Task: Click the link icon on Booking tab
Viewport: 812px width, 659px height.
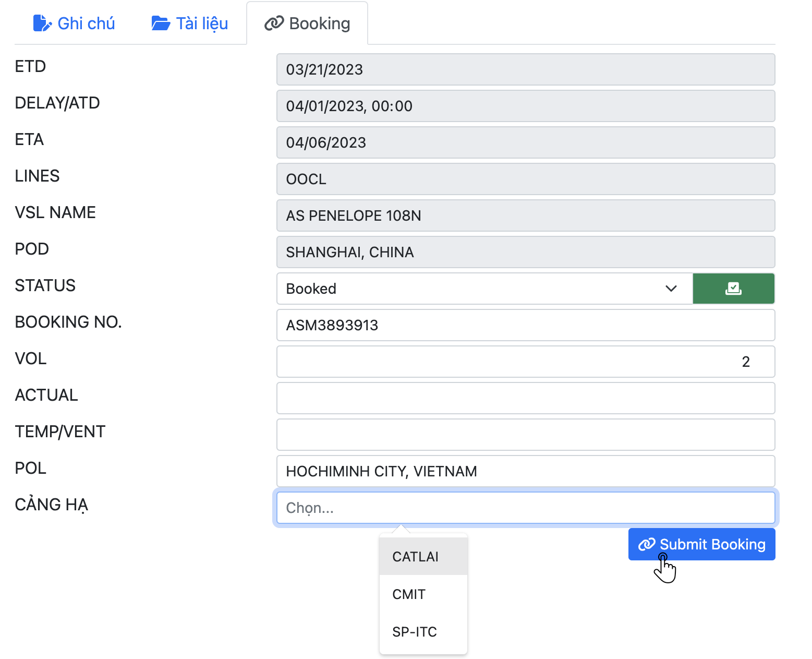Action: click(x=274, y=23)
